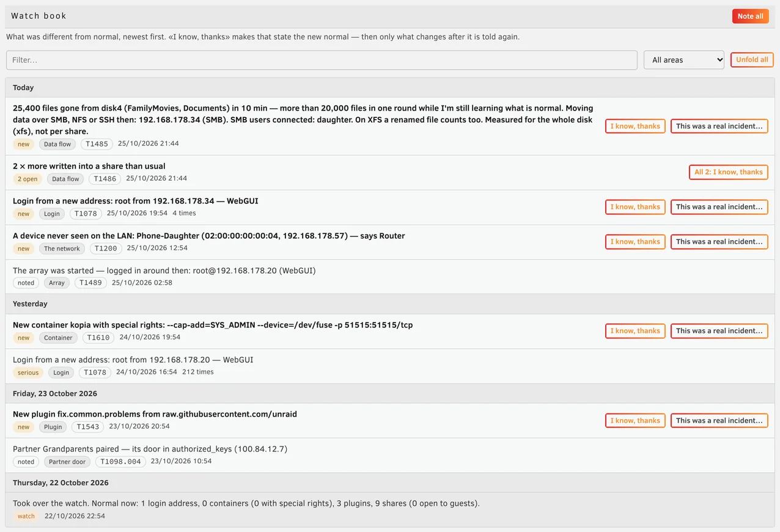Focus the Filter text field
Screen dimensions: 780x532
pyautogui.click(x=322, y=60)
